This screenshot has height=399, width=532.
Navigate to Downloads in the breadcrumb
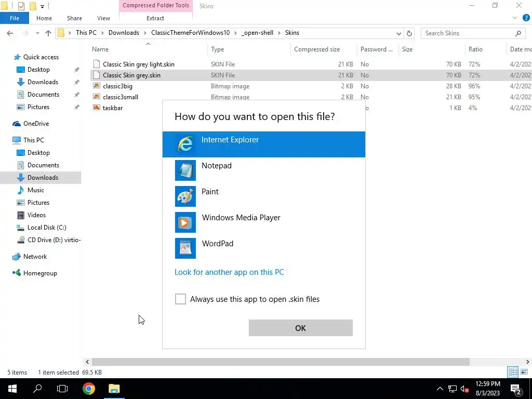click(124, 33)
